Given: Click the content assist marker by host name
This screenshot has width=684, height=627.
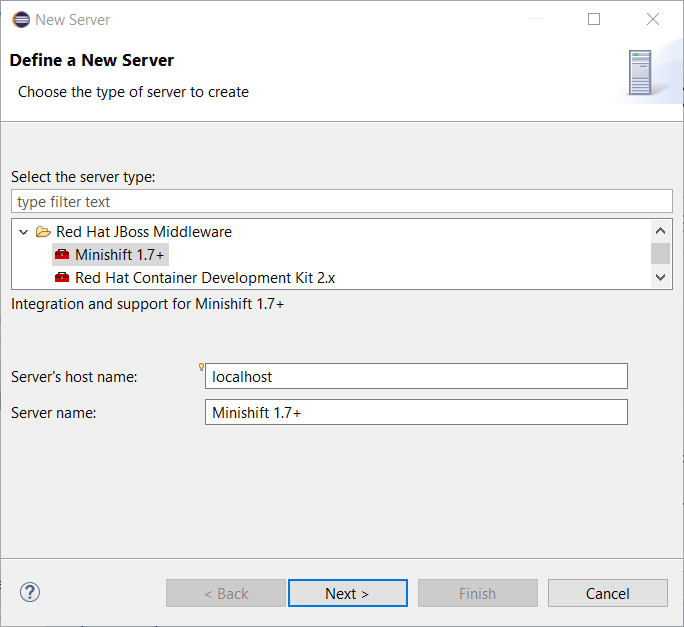Looking at the screenshot, I should [202, 367].
